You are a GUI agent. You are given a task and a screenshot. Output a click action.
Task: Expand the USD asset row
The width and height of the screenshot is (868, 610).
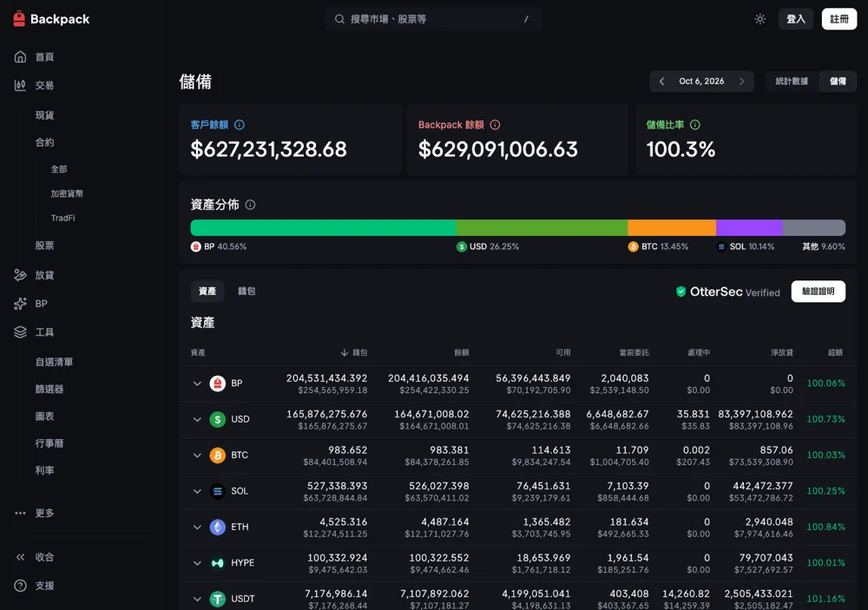click(x=197, y=419)
